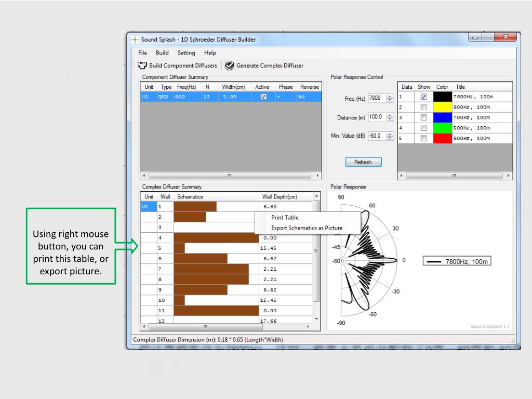532x399 pixels.
Task: Click the Min. Value (dB) input field
Action: [x=377, y=136]
